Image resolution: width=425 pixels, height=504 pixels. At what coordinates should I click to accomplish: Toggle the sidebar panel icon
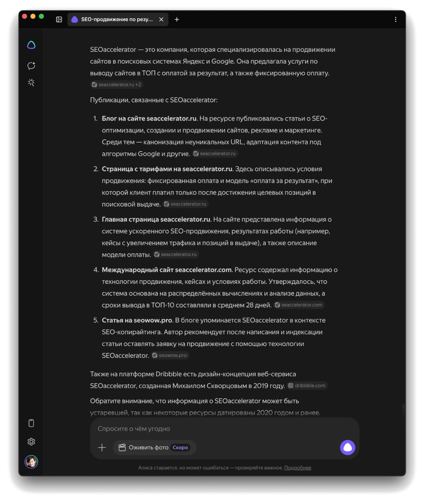(59, 20)
